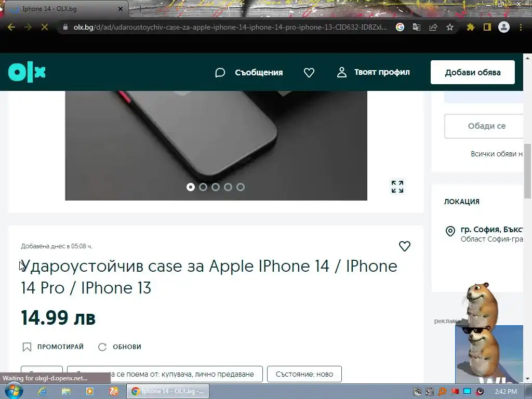Viewport: 532px width, 399px height.
Task: Select the fifth photo carousel dot
Action: [241, 187]
